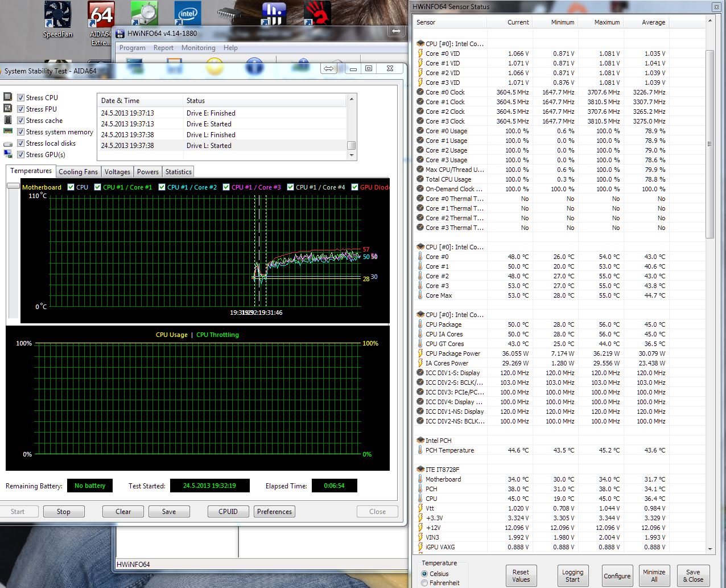Switch to the Voltages tab
Image resolution: width=726 pixels, height=588 pixels.
click(x=117, y=172)
